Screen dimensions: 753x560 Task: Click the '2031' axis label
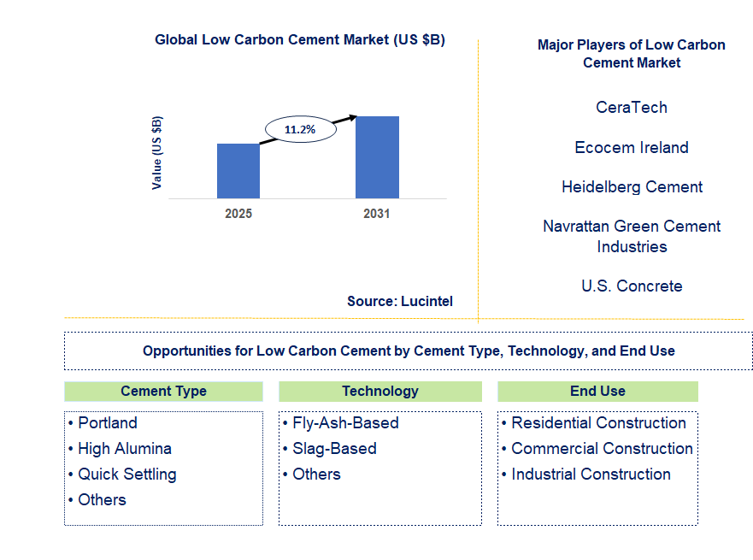click(376, 213)
